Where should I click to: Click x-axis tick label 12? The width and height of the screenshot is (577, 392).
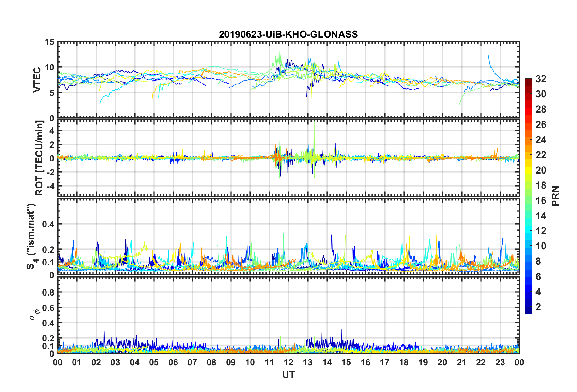[288, 362]
